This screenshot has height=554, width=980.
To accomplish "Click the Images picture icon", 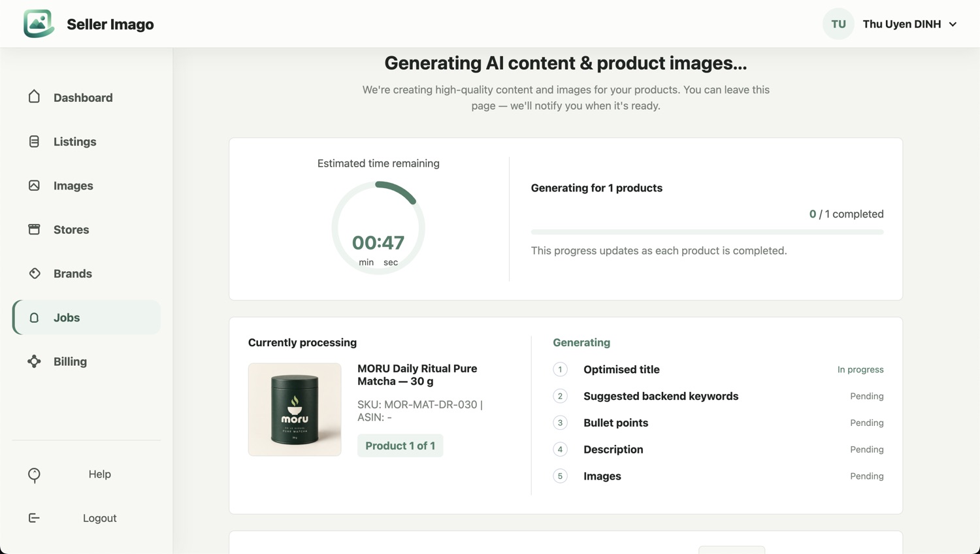I will coord(34,186).
